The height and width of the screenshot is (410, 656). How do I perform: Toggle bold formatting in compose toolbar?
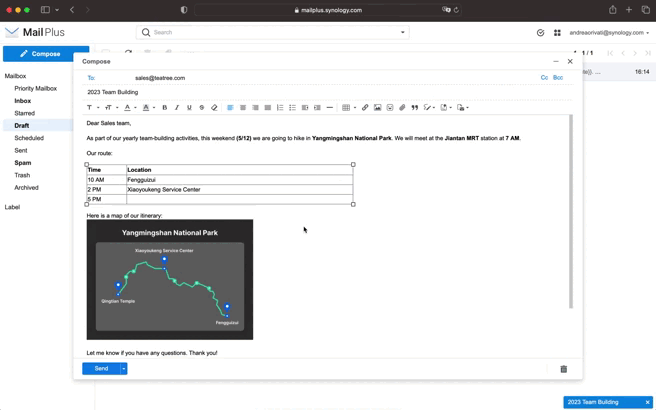pyautogui.click(x=165, y=108)
